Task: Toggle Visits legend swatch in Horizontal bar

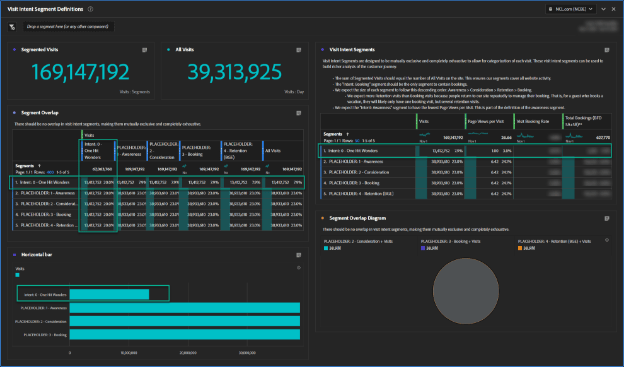Action: tap(17, 275)
